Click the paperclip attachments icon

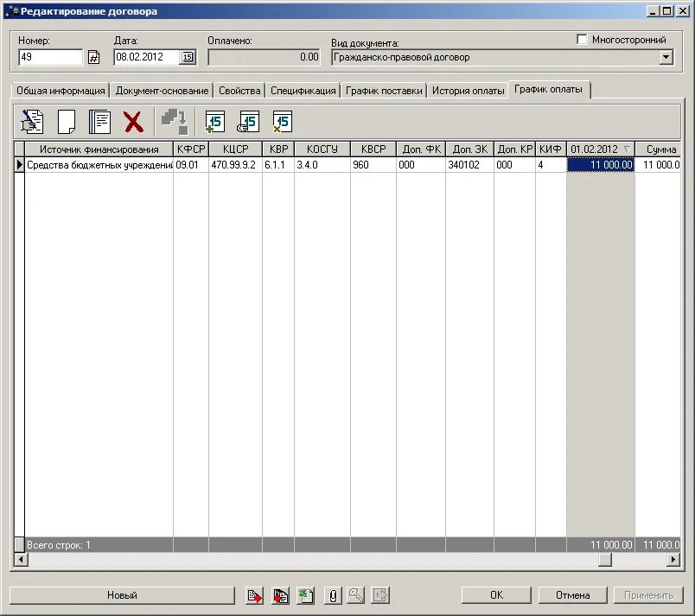tap(333, 595)
